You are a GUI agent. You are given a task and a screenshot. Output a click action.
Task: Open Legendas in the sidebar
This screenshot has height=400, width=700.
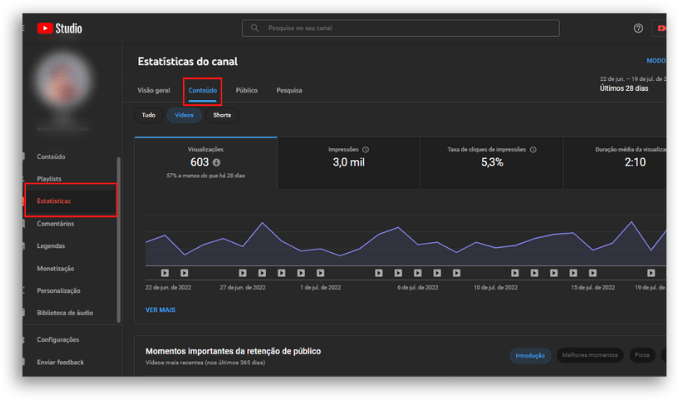(x=51, y=246)
